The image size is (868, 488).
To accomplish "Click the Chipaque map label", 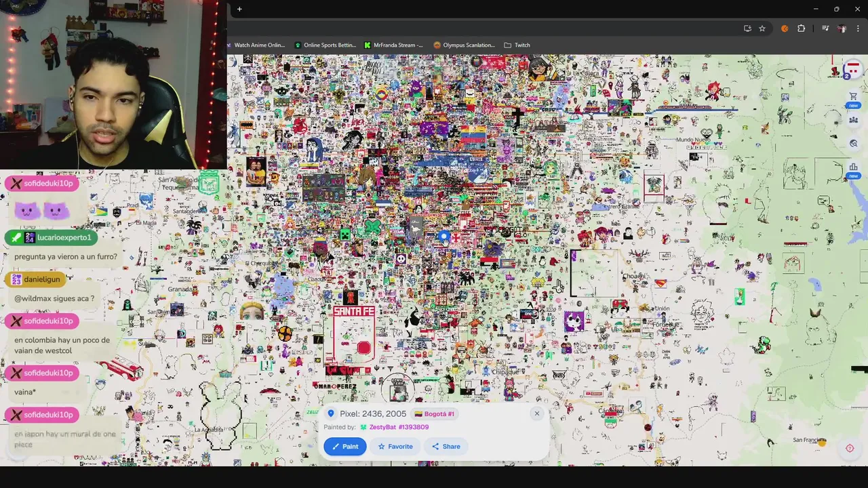I will [x=505, y=372].
